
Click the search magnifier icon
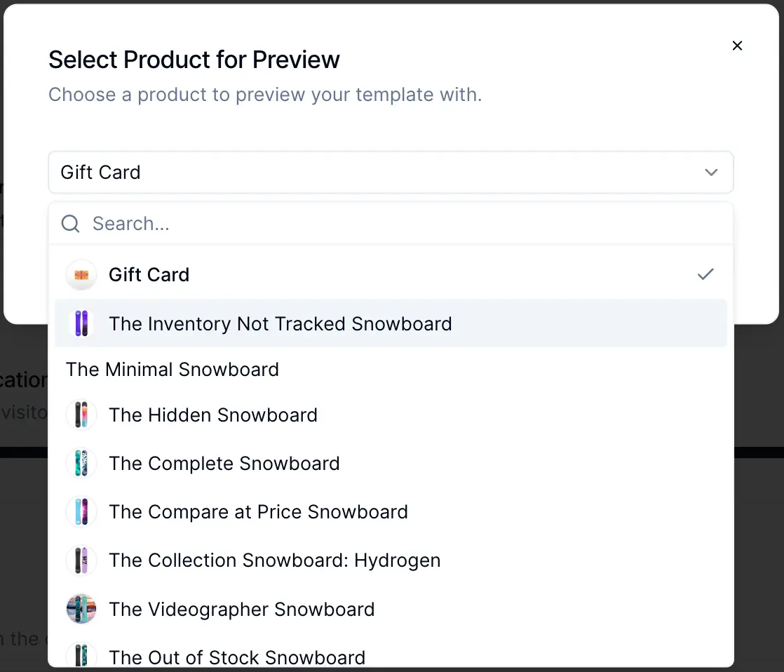71,224
